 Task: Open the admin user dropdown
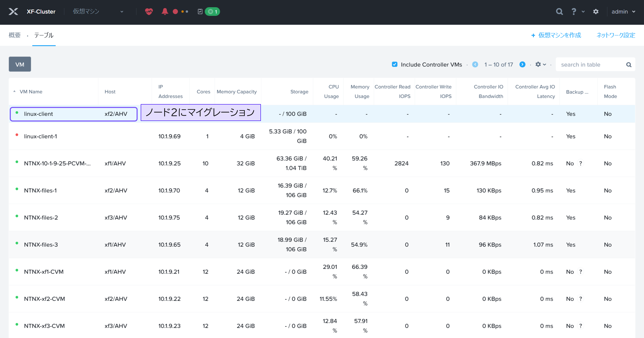[623, 12]
